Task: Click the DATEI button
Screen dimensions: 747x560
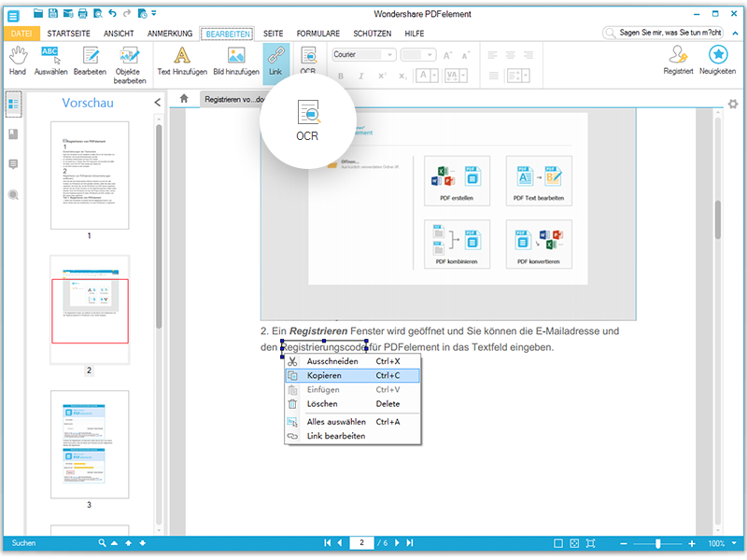Action: [x=21, y=33]
